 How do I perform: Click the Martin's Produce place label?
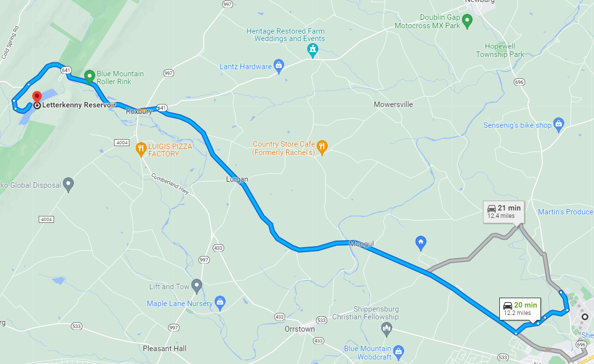coord(566,212)
